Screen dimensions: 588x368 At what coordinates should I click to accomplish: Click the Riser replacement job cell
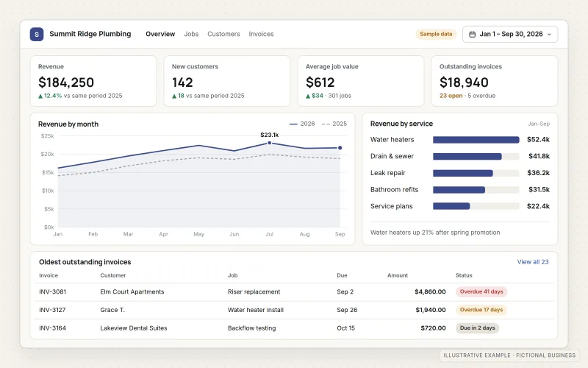[254, 291]
